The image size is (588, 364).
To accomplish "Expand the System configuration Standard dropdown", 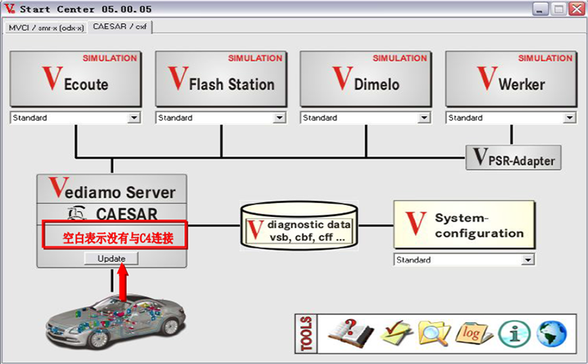I will [x=528, y=260].
